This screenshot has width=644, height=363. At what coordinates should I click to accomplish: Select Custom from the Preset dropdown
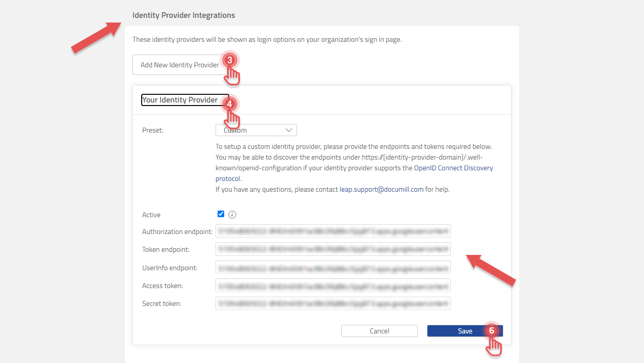point(256,129)
